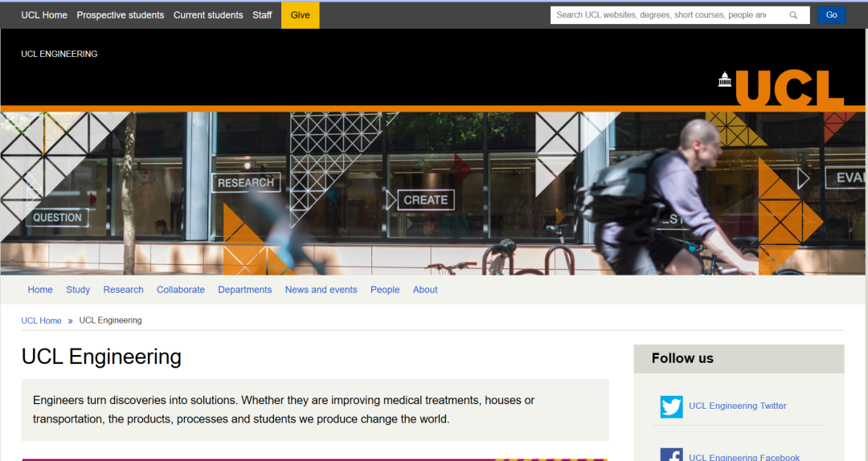Click Home in the navigation bar

40,290
